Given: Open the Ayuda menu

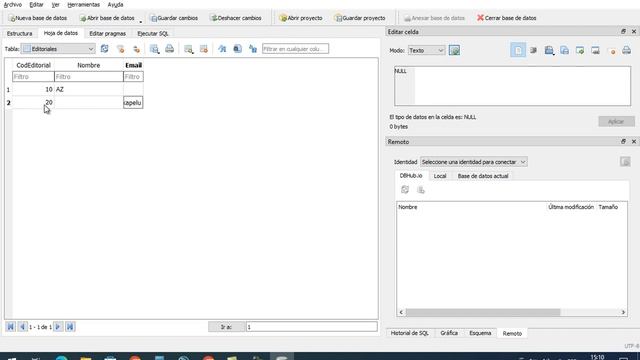Looking at the screenshot, I should pyautogui.click(x=116, y=4).
